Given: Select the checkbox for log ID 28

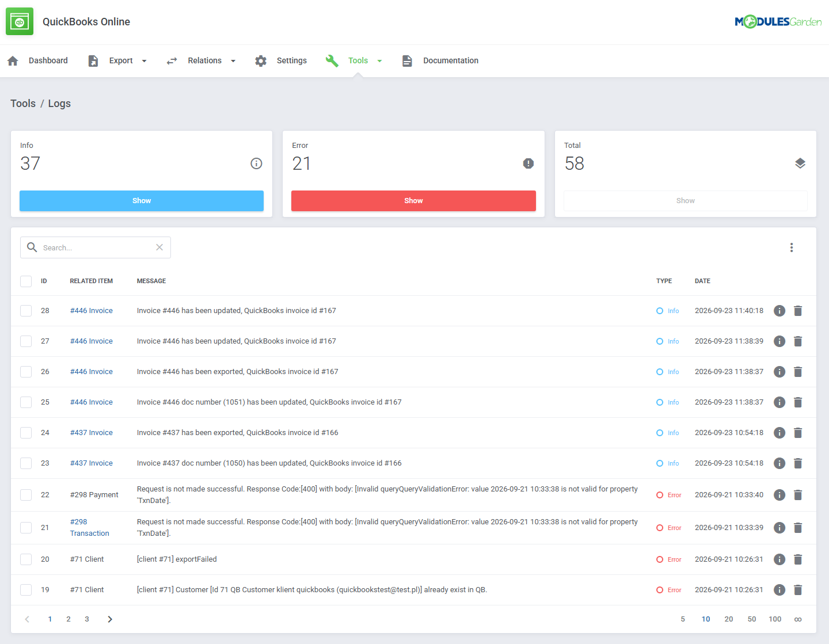Looking at the screenshot, I should click(x=26, y=311).
